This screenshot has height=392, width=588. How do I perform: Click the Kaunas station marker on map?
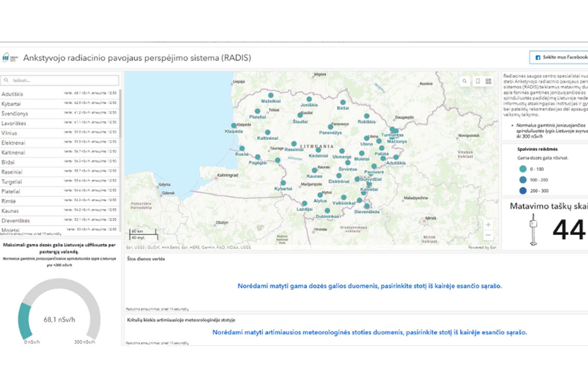click(x=314, y=170)
